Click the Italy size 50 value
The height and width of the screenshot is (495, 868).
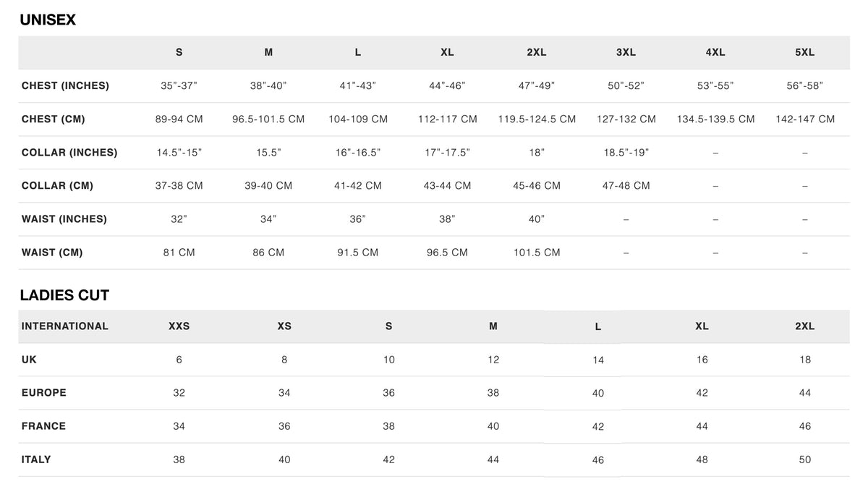coord(804,459)
